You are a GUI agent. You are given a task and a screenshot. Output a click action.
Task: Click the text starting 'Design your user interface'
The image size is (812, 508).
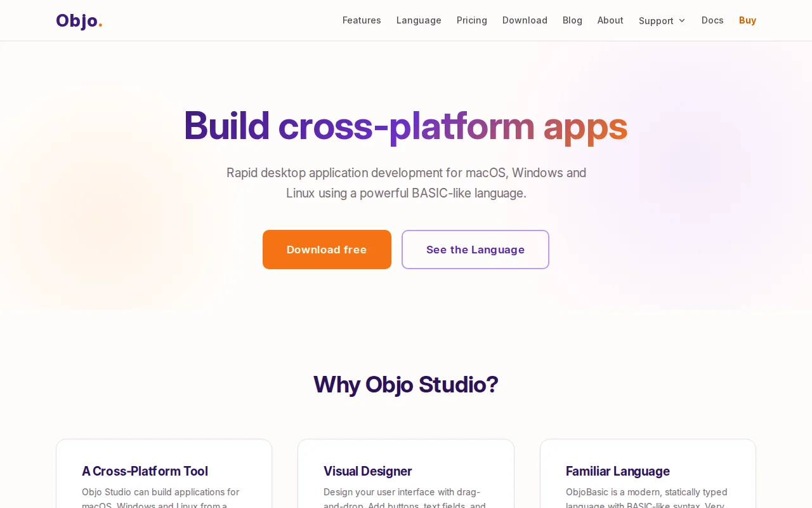click(405, 499)
